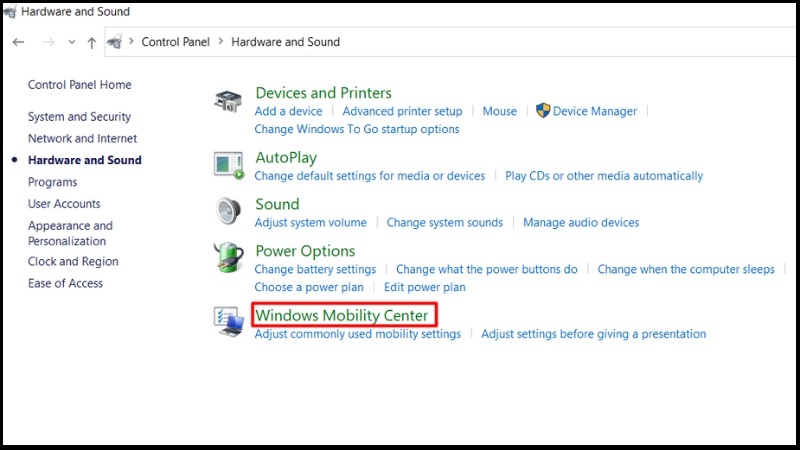Click the address bar Control Panel icon
This screenshot has width=800, height=450.
pos(115,42)
